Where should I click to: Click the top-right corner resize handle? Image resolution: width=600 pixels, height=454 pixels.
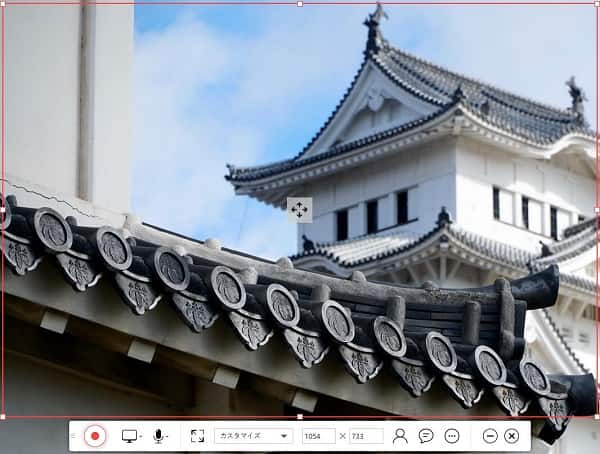coord(597,3)
